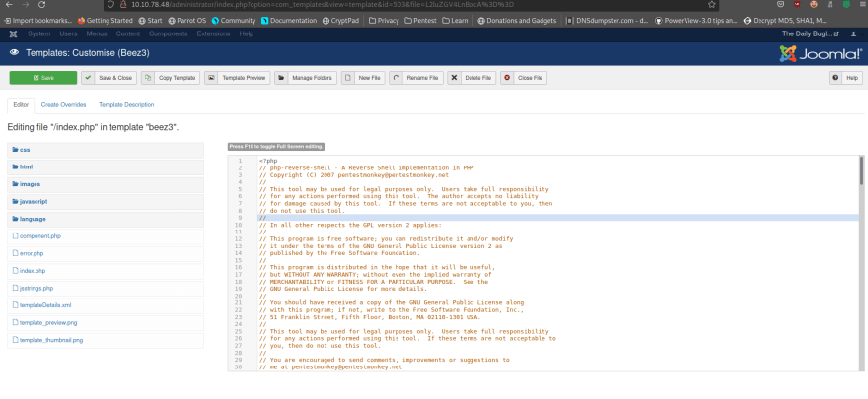Open The Daily Bugle site link
This screenshot has height=399, width=868.
point(811,33)
